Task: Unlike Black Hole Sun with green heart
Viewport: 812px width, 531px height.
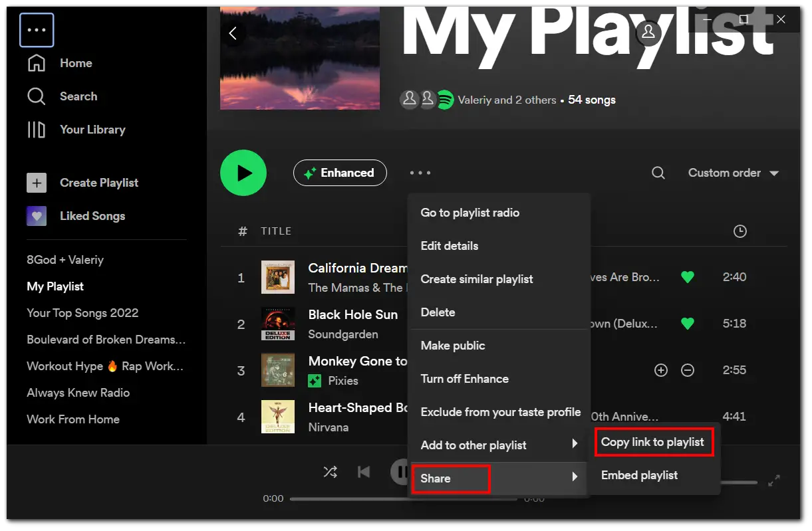Action: click(688, 324)
